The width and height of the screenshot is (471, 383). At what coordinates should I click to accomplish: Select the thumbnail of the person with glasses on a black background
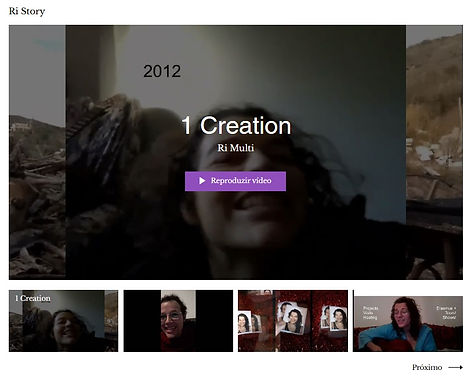coord(178,321)
